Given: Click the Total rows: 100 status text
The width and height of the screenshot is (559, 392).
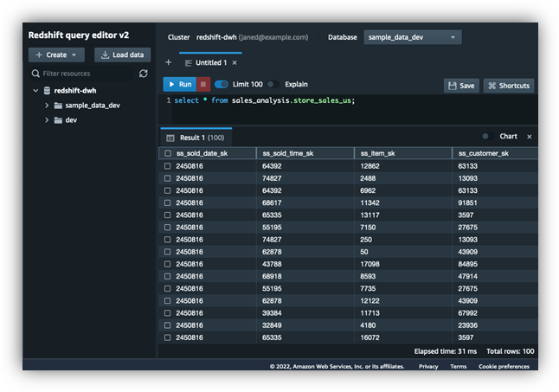Looking at the screenshot, I should tap(511, 351).
